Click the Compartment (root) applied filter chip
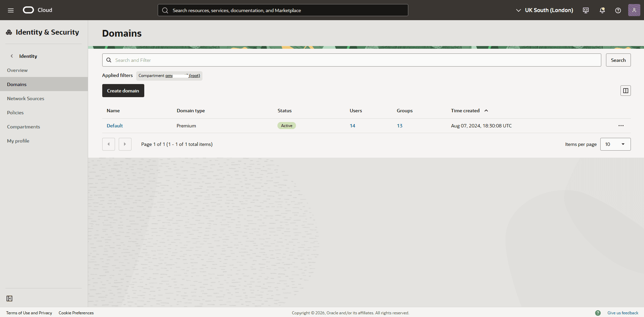644x317 pixels. tap(169, 76)
